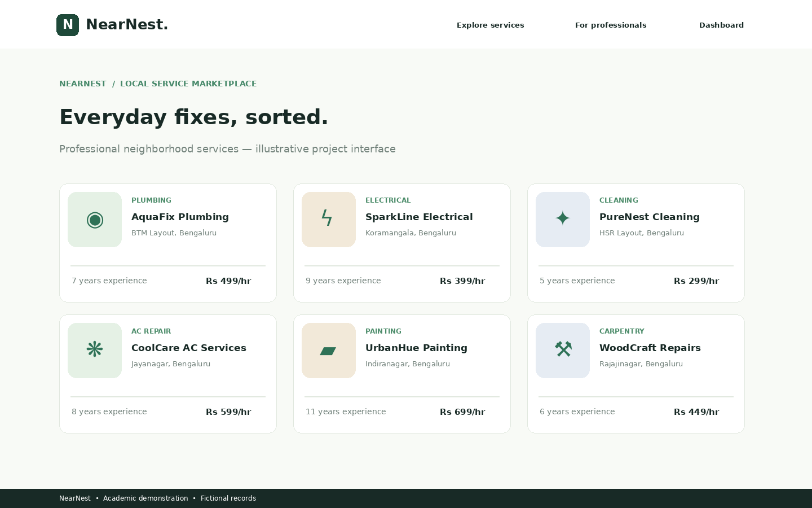The image size is (812, 508).
Task: Open the AquaFix Plumbing icon tile
Action: click(95, 220)
